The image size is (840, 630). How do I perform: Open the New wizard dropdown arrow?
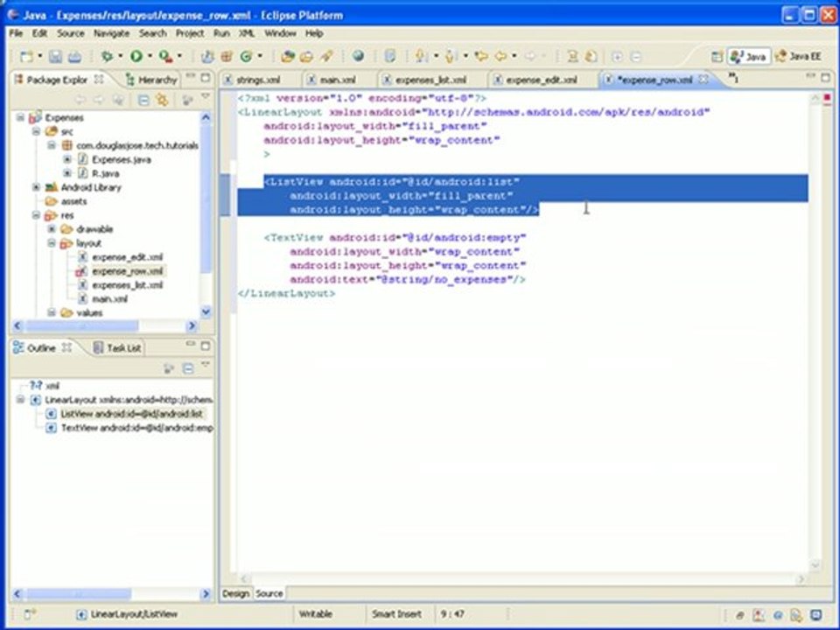coord(39,56)
